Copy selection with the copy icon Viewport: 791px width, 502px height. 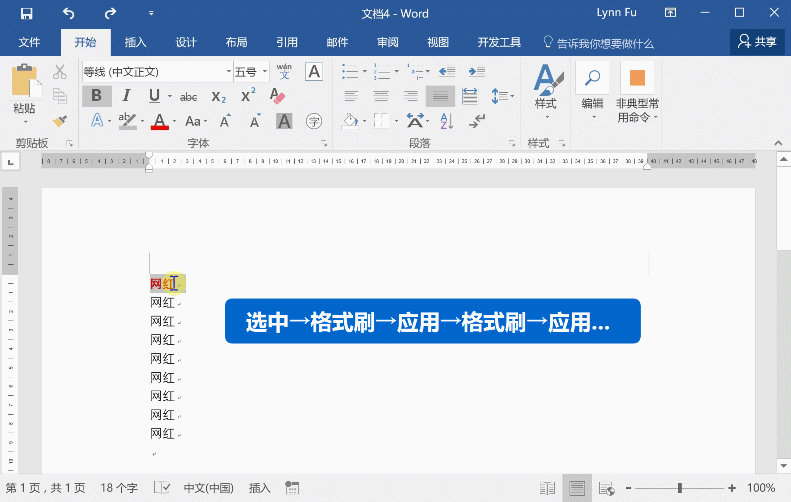(60, 96)
